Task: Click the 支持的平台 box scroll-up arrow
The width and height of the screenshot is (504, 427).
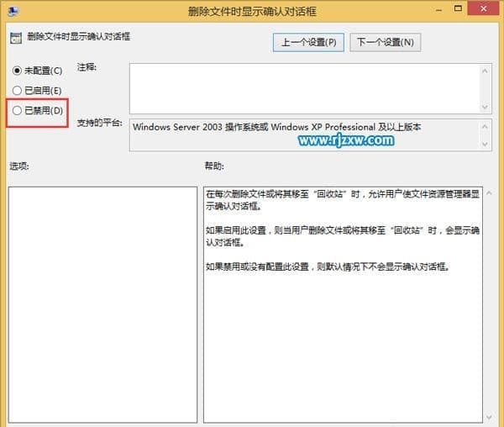Action: (x=485, y=126)
